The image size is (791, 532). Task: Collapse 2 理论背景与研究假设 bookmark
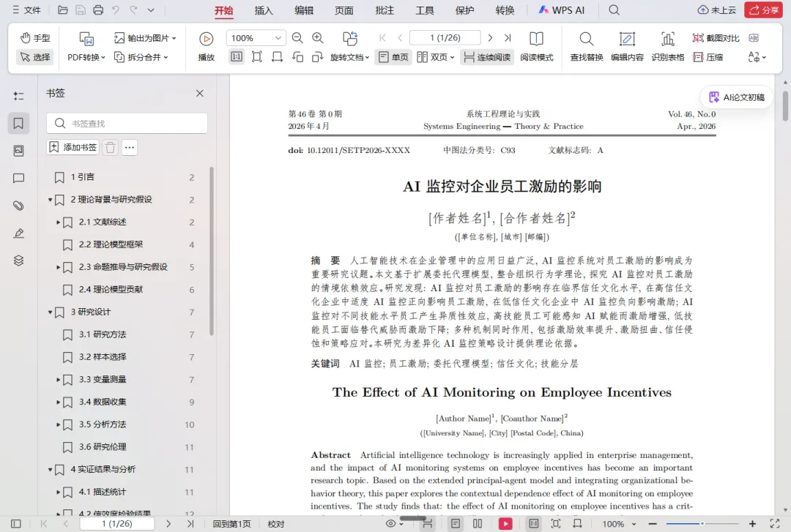point(50,200)
